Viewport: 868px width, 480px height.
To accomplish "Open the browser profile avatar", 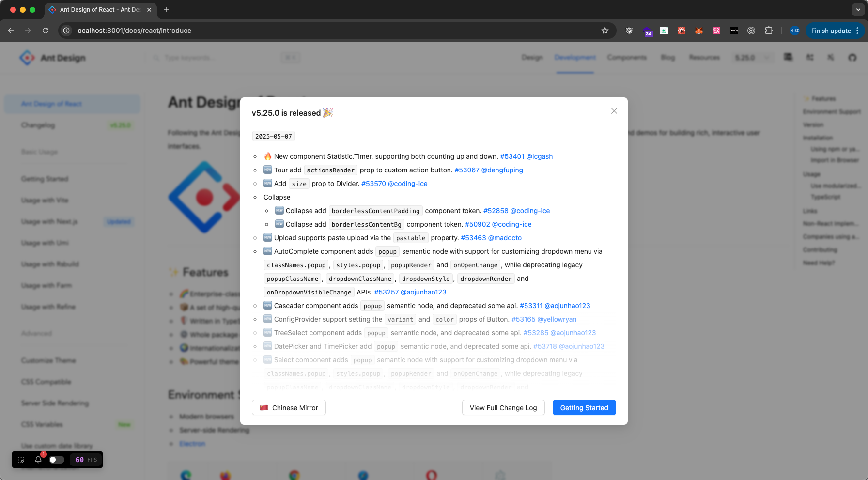I will point(795,31).
